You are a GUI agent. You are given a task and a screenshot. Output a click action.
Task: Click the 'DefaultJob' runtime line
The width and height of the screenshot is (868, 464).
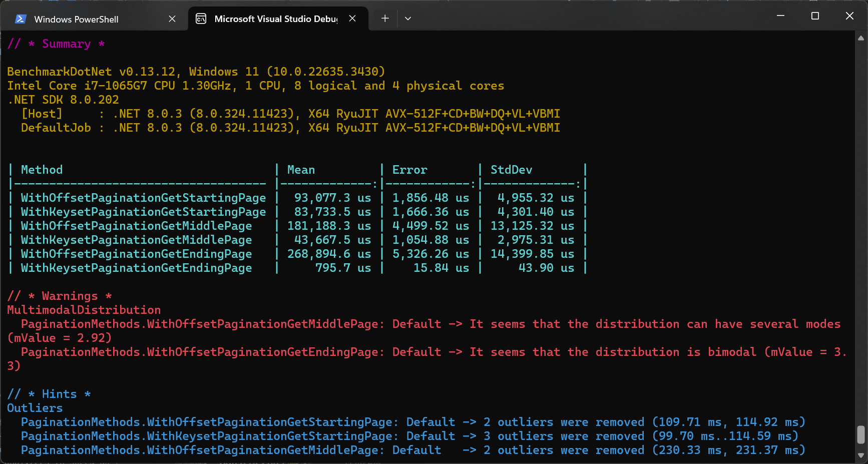tap(290, 128)
